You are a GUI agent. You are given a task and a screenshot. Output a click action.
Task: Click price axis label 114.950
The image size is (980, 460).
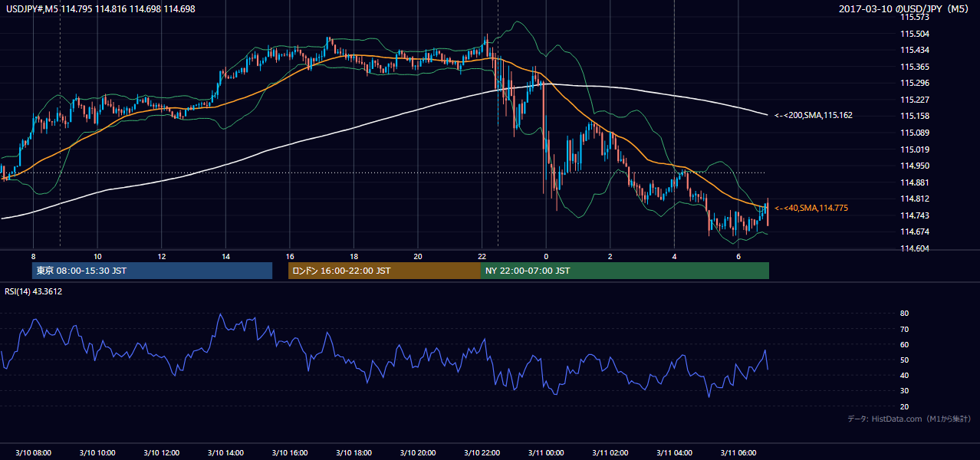pyautogui.click(x=914, y=166)
